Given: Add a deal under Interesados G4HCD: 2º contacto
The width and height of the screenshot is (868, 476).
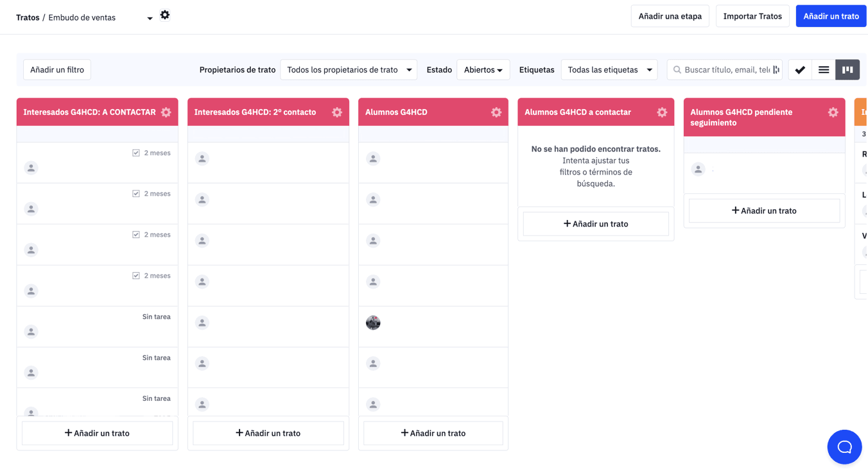Looking at the screenshot, I should point(268,433).
